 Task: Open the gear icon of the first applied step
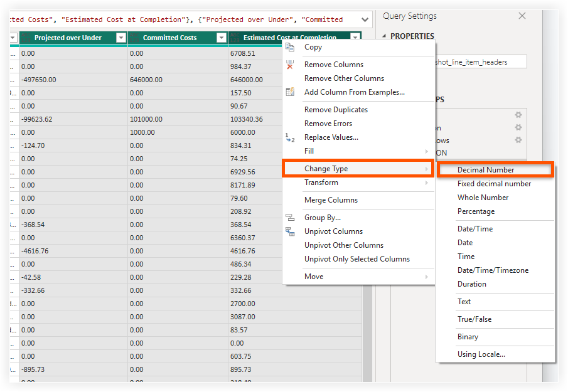(x=518, y=115)
